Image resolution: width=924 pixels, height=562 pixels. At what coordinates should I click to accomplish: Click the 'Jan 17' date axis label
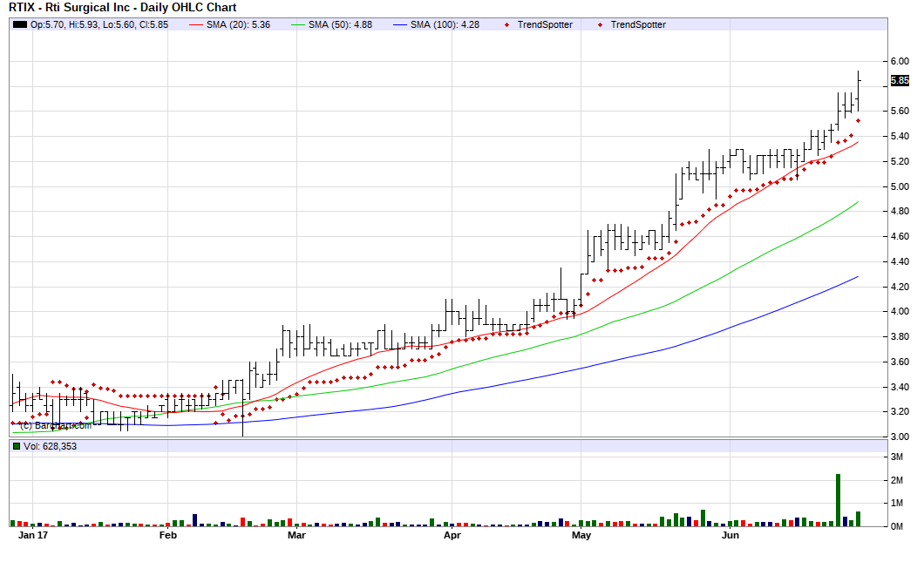(33, 535)
